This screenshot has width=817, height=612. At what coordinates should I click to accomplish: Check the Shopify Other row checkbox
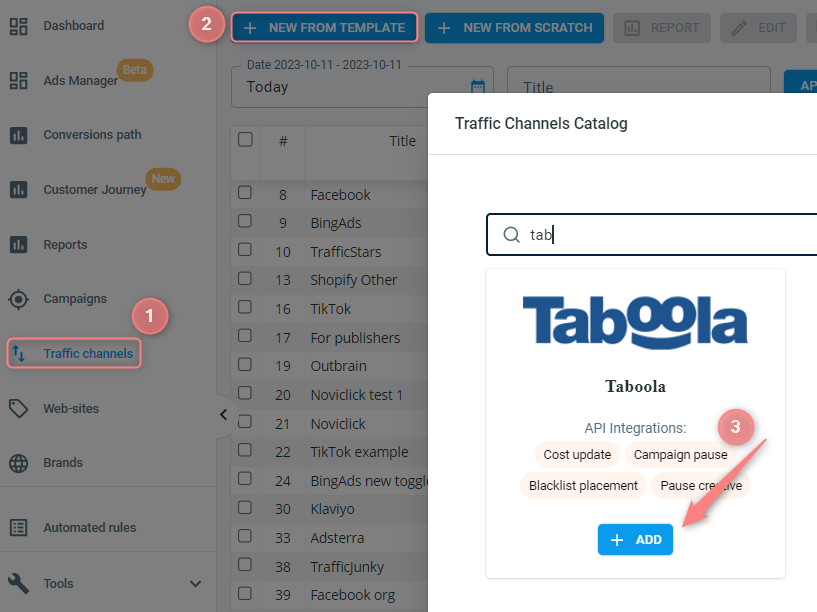click(245, 278)
